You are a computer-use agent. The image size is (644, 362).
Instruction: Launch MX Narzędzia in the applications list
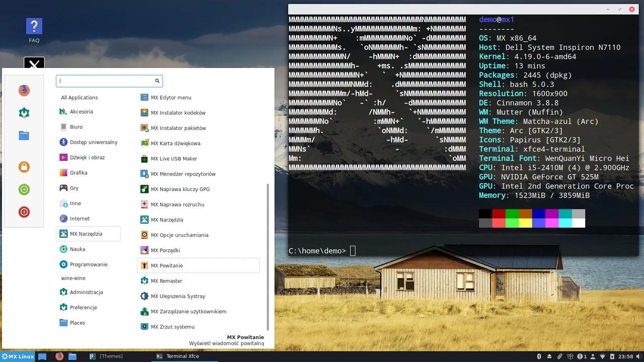198,220
